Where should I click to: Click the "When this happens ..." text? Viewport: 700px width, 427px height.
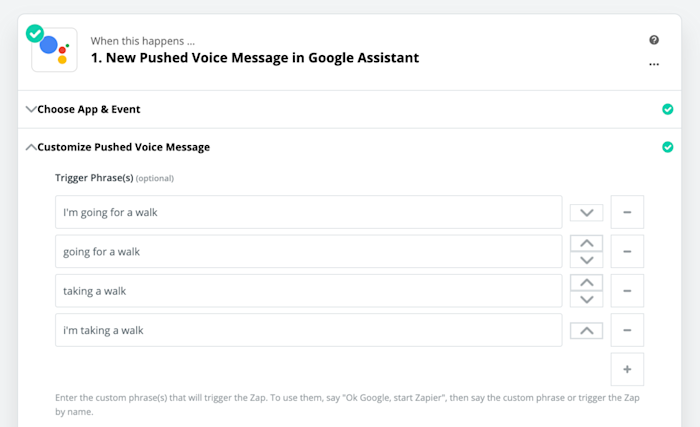click(x=143, y=41)
